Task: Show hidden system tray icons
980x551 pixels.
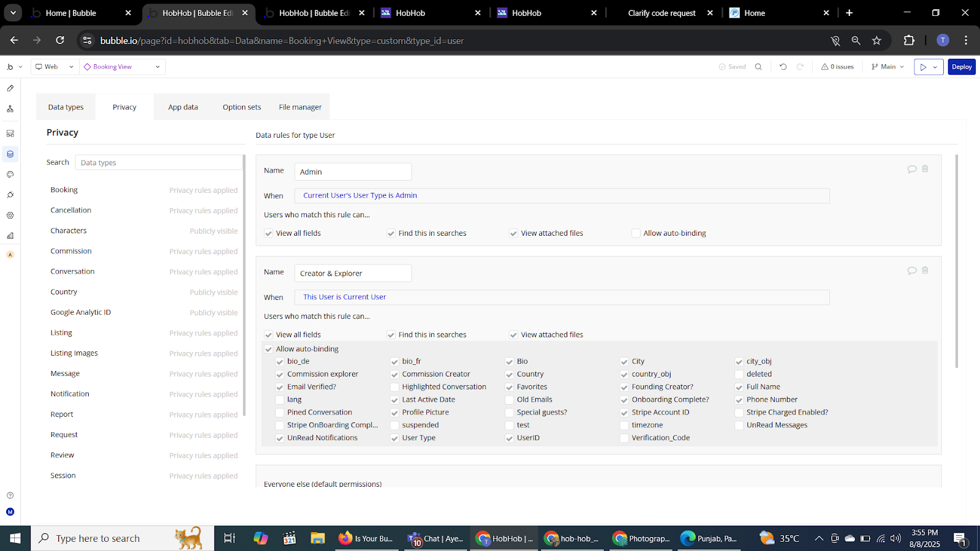Action: [x=819, y=538]
